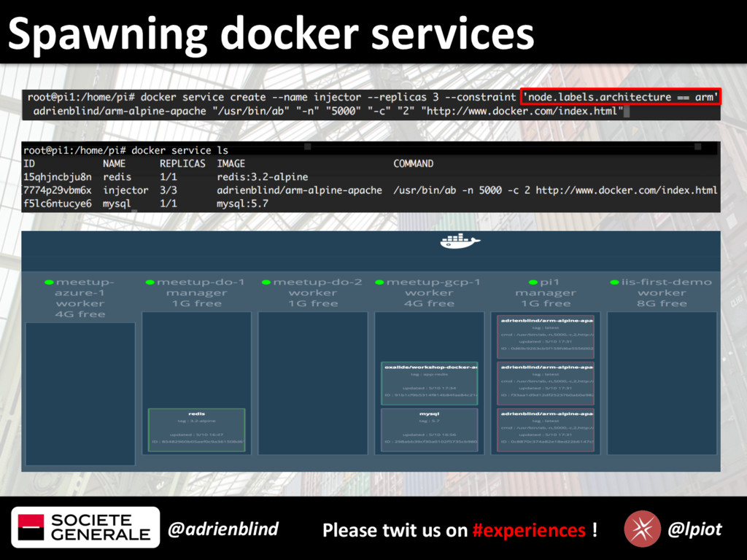This screenshot has width=747, height=560.
Task: Click 'docker service create' in the first terminal
Action: 204,97
